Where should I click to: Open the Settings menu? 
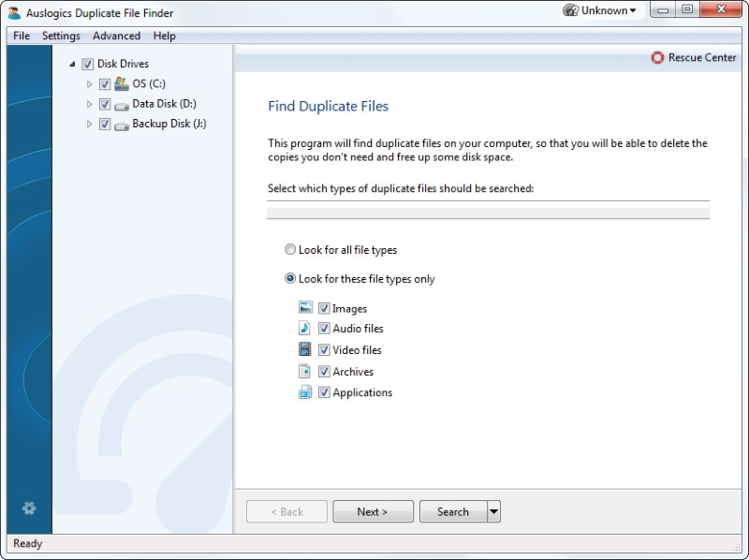[x=61, y=36]
